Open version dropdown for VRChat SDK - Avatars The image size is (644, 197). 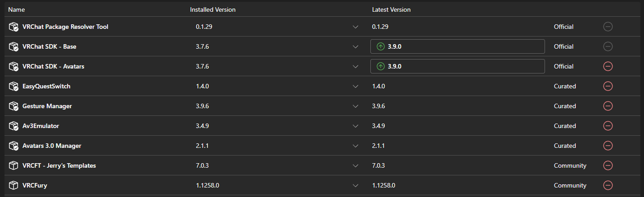[356, 66]
